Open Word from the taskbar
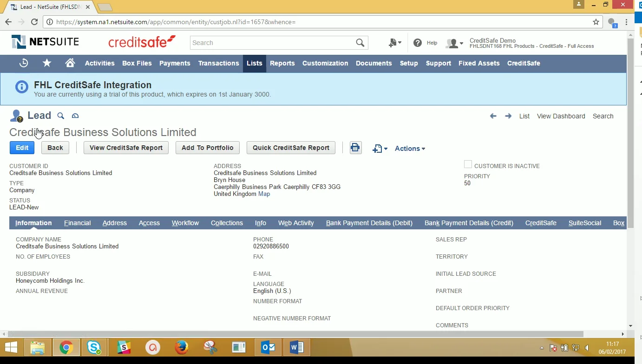Screen dimensions: 642x364 [x=297, y=347]
